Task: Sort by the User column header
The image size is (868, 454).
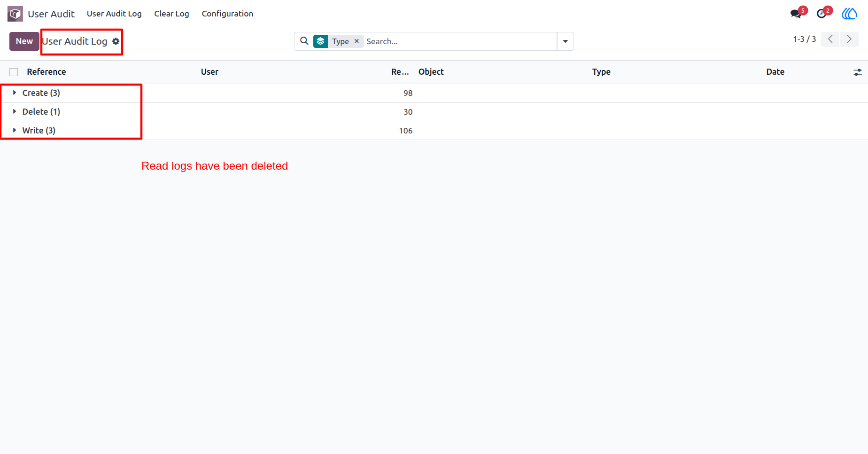Action: click(209, 72)
